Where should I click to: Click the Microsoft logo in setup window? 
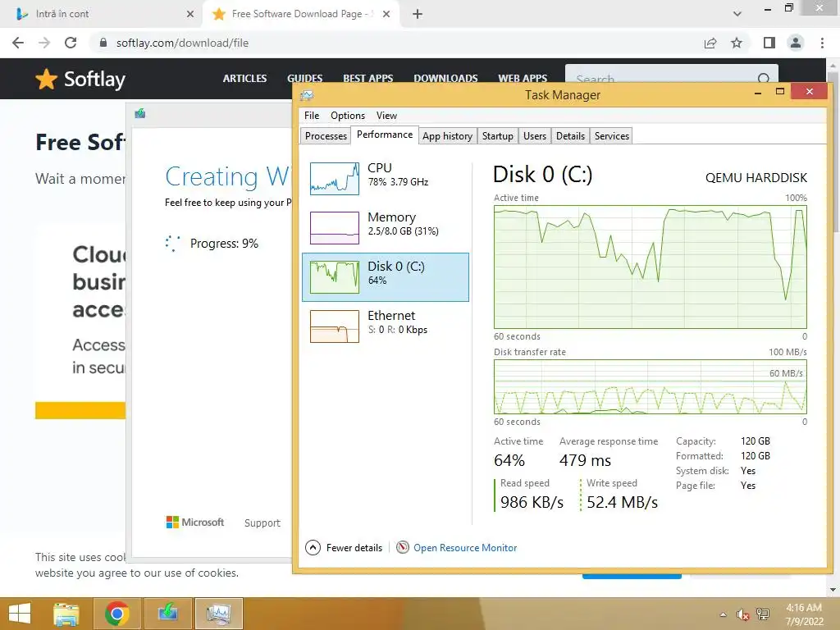(x=195, y=522)
